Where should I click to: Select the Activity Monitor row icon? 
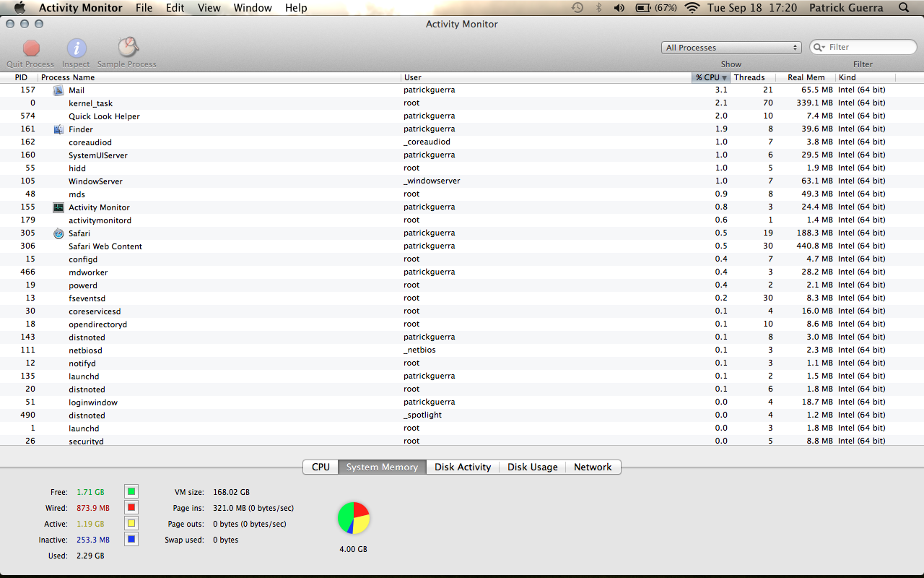point(58,207)
